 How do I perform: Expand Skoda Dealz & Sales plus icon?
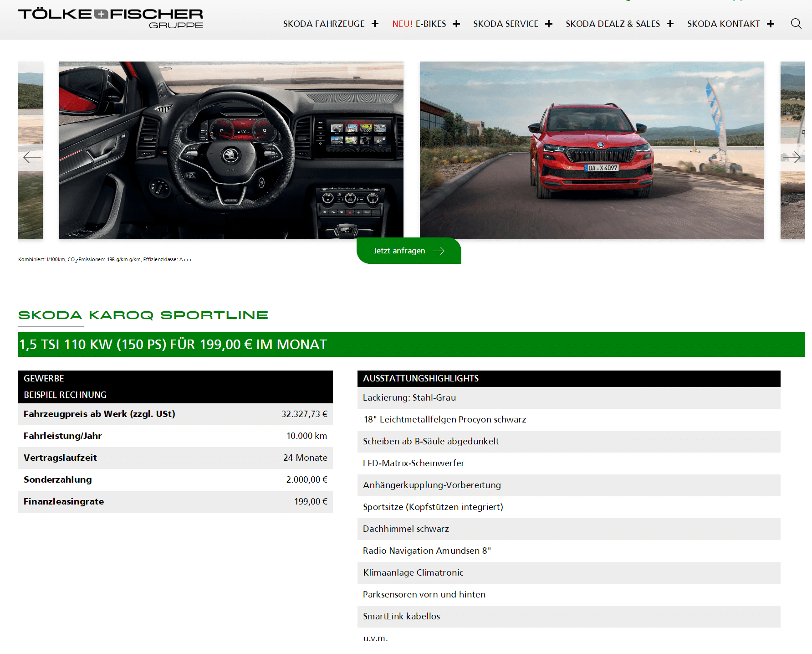pos(670,24)
